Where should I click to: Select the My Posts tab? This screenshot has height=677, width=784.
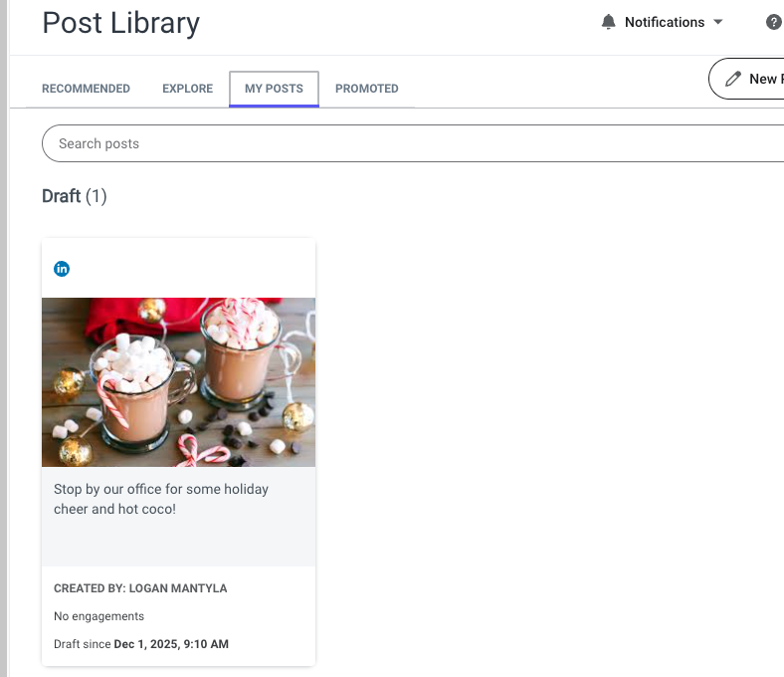(274, 89)
